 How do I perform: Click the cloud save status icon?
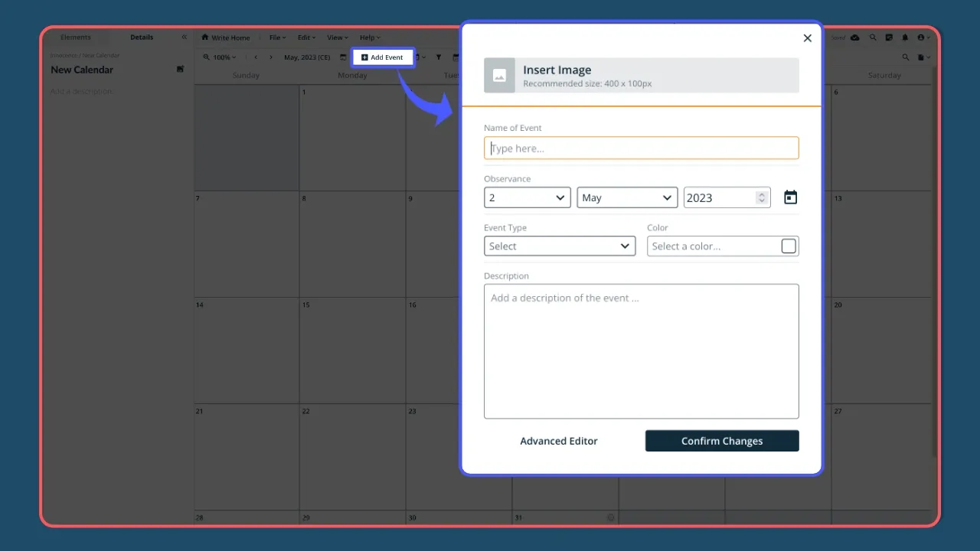[855, 37]
